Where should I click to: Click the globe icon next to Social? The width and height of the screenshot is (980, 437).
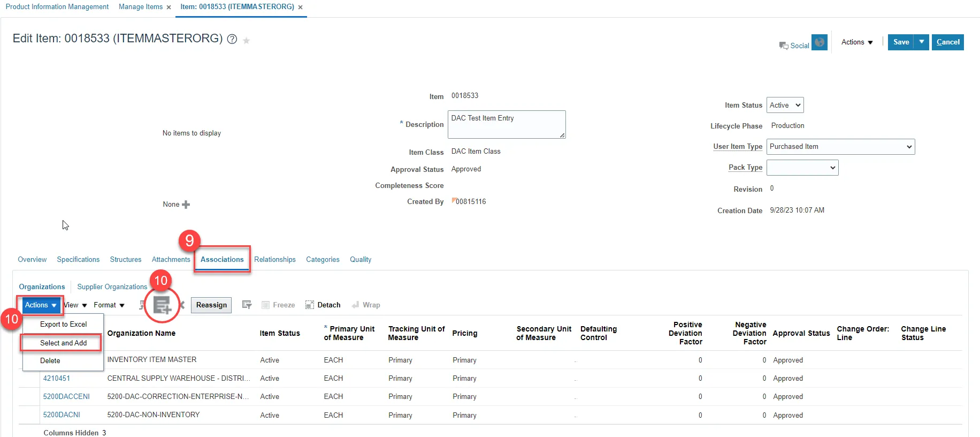click(x=819, y=42)
